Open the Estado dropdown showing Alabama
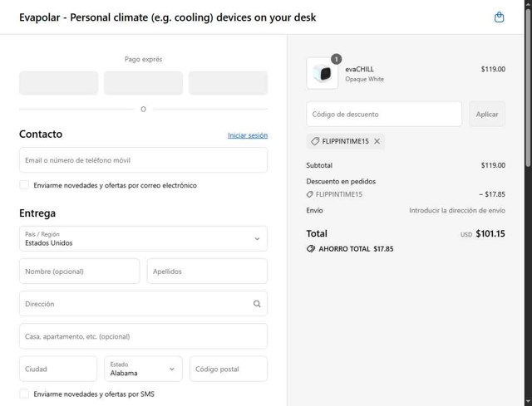Image resolution: width=532 pixels, height=406 pixels. point(143,369)
